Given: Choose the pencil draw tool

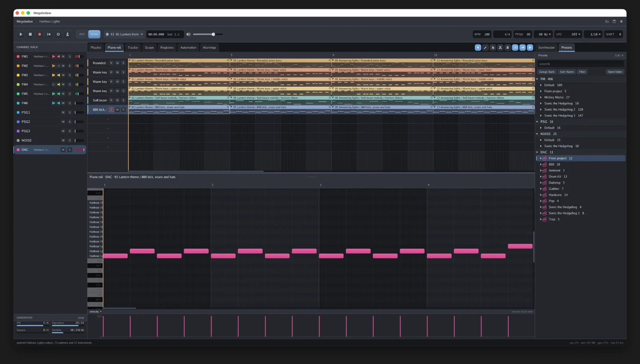Looking at the screenshot, I should 485,48.
